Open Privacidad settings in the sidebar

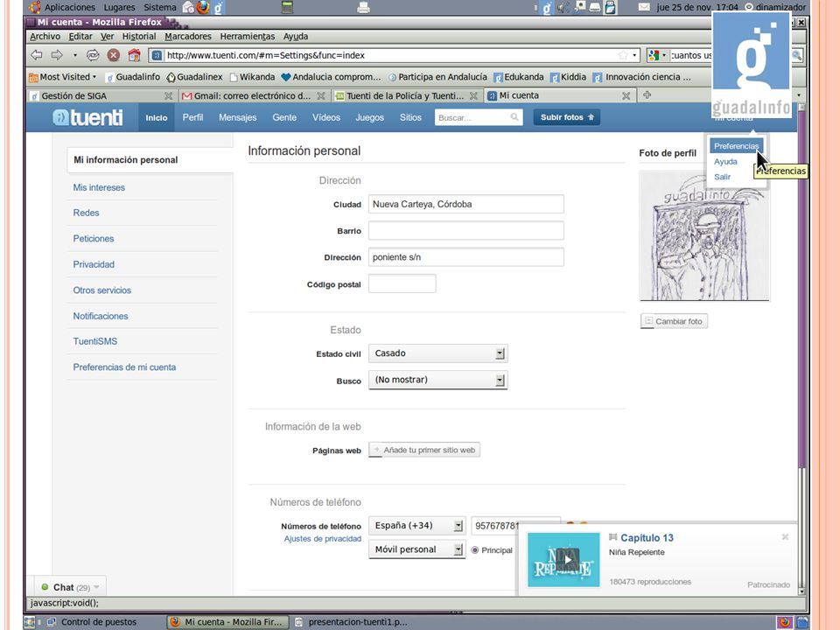point(94,264)
